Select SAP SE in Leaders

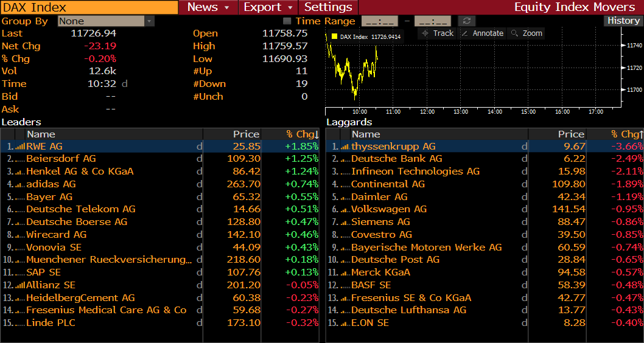click(159, 272)
